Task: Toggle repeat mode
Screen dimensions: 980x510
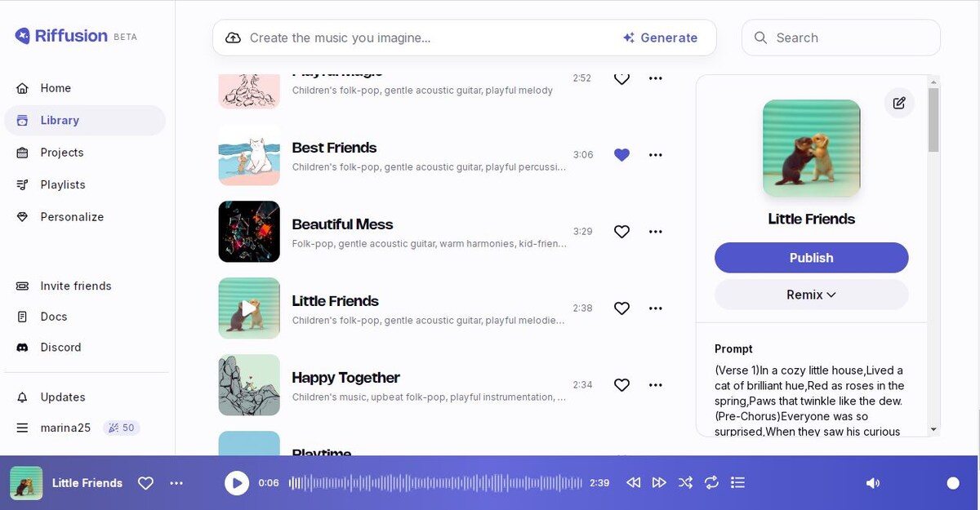Action: tap(711, 483)
